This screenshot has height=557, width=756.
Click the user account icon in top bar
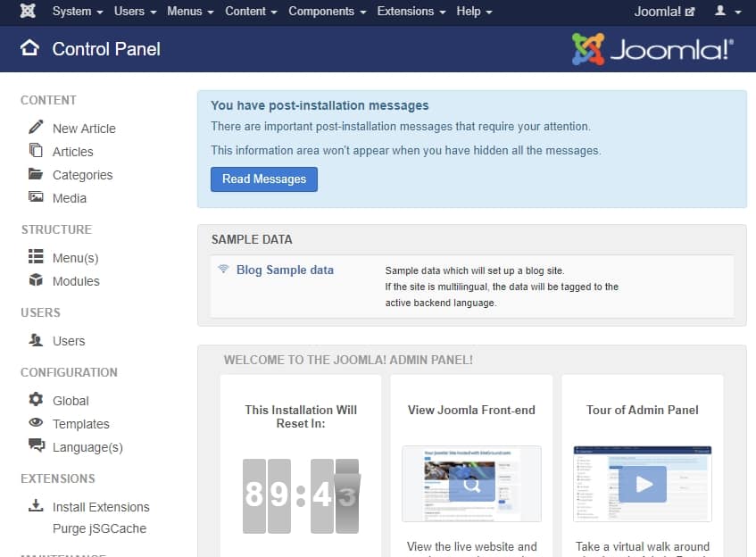tap(720, 11)
